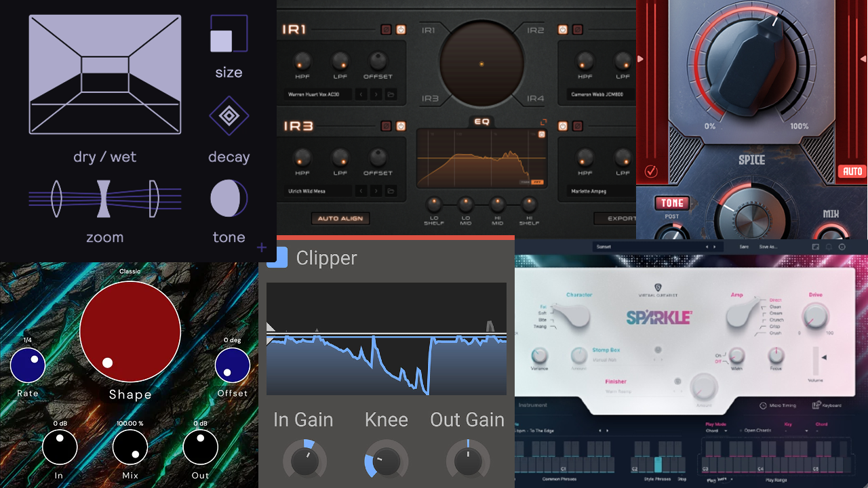Screen dimensions: 868x488
Task: Click the Clipper waveform display
Action: 387,339
